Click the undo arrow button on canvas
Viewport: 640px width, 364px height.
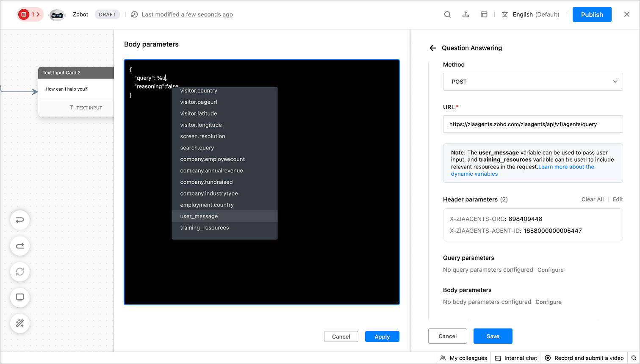pos(20,220)
